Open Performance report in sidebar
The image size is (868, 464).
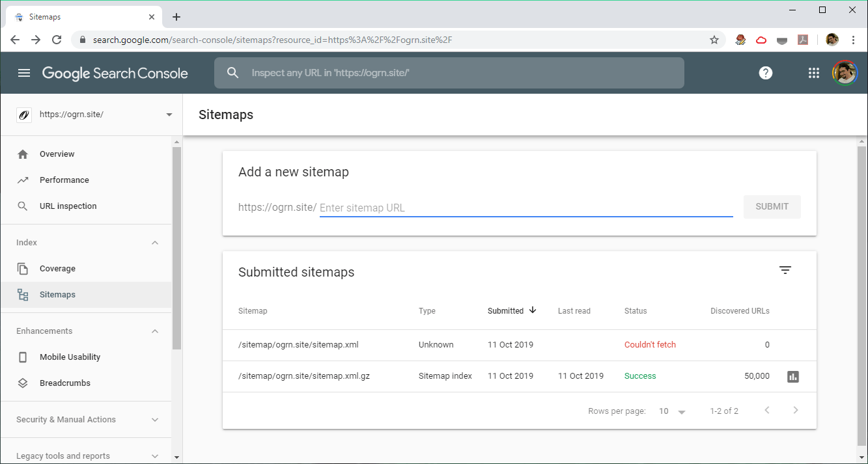86,180
